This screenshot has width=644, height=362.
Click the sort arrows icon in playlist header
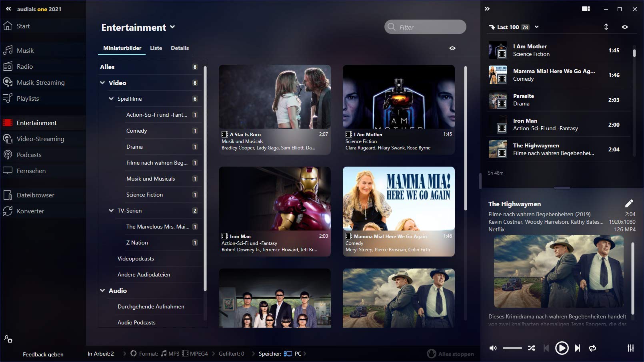(x=606, y=27)
